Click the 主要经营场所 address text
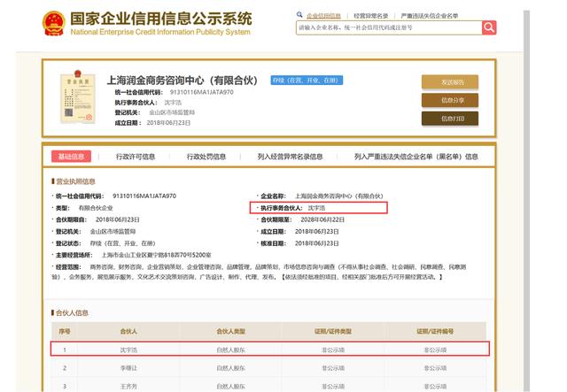The width and height of the screenshot is (567, 392). coord(156,255)
